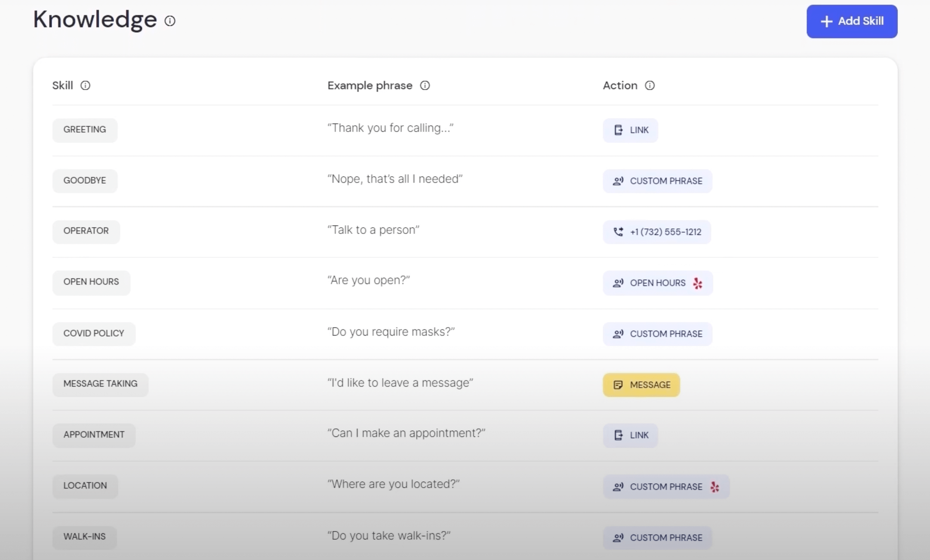Click the speaking person icon in Walk-ins row
930x560 pixels.
(x=618, y=538)
